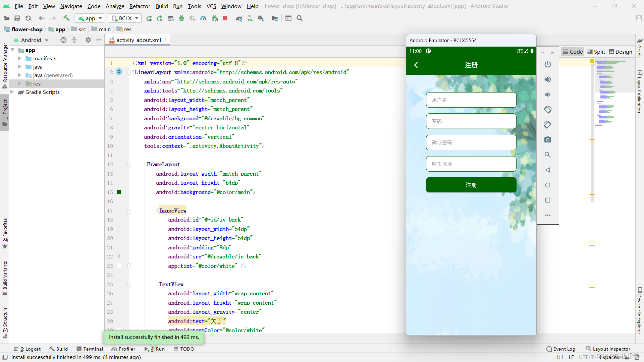Screen dimensions: 644x362
Task: Click the camera screenshot icon on emulator
Action: click(x=548, y=140)
